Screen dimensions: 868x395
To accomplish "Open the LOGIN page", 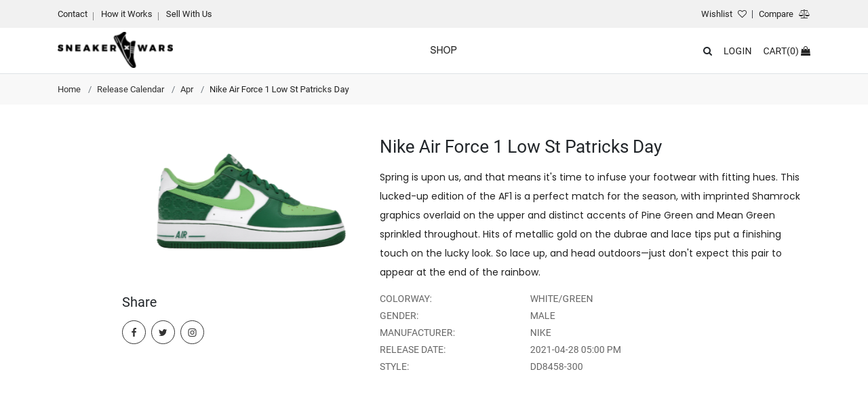I will coord(737,51).
